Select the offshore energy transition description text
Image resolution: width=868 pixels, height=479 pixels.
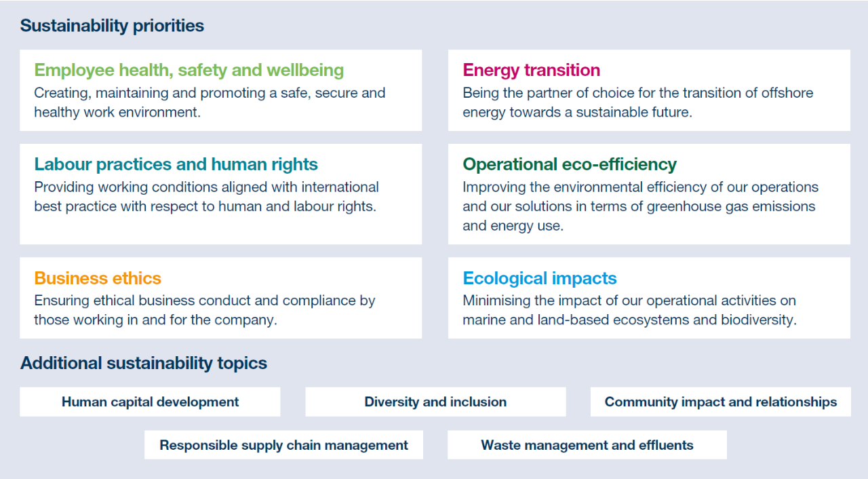pos(637,102)
